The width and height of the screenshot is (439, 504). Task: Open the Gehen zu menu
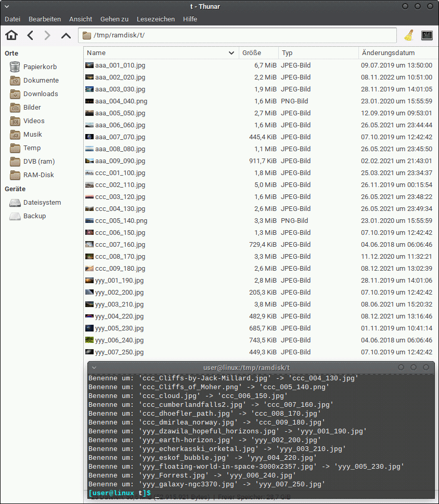114,19
